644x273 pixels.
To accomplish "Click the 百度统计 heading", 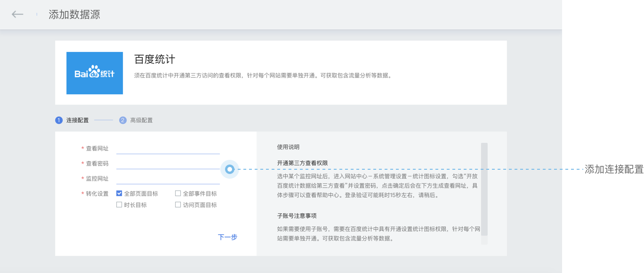I will click(154, 59).
